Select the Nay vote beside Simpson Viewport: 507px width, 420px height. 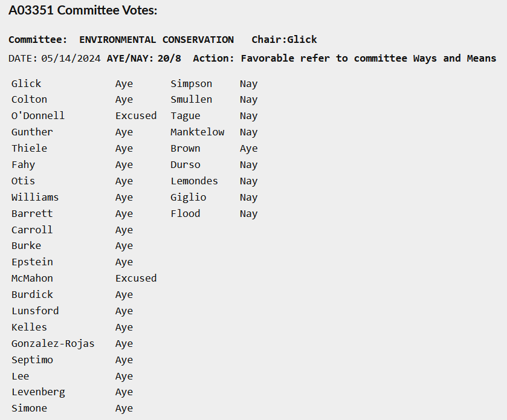[x=248, y=84]
